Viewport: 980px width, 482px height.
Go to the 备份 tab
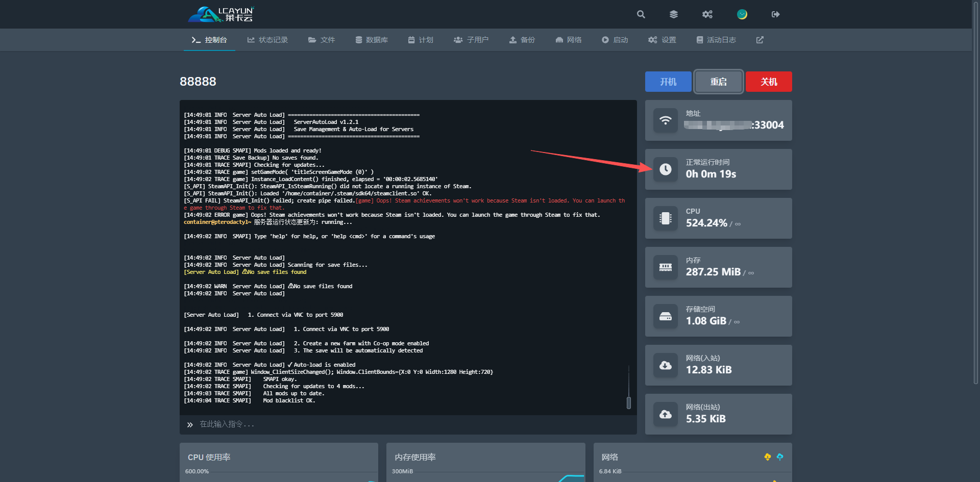[x=522, y=40]
